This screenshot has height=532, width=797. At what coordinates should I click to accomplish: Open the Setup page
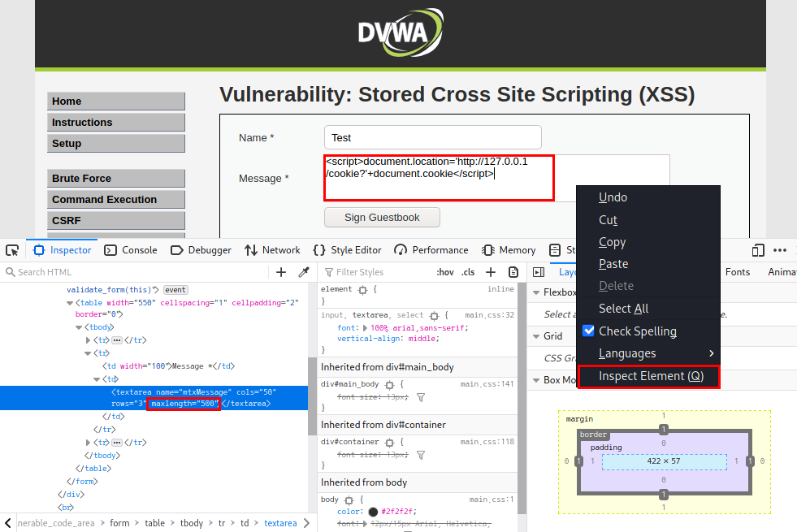click(x=116, y=144)
